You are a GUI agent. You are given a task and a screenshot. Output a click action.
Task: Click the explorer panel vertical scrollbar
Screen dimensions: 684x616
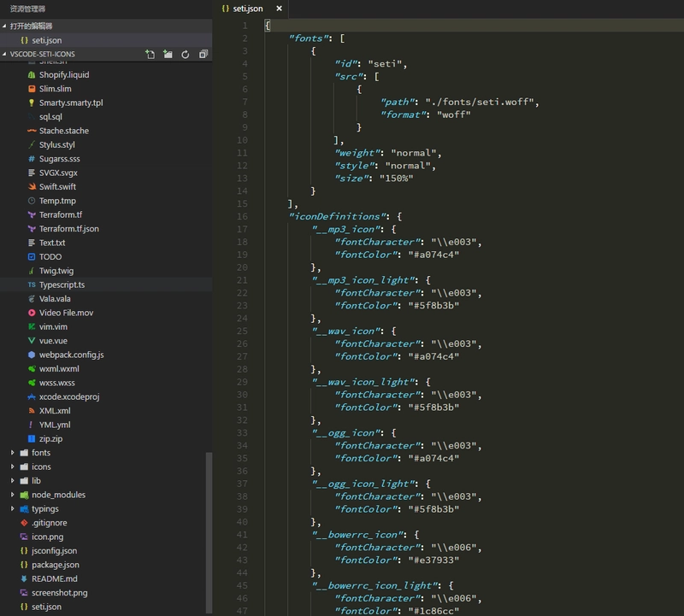(209, 533)
